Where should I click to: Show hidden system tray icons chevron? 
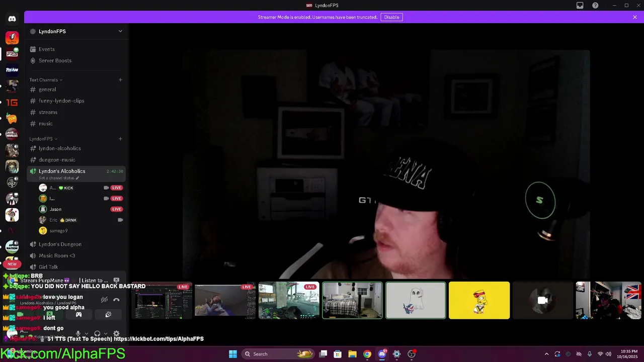point(547,354)
